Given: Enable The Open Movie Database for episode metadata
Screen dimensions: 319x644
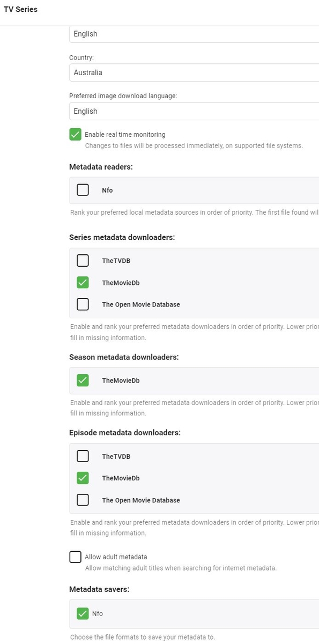Looking at the screenshot, I should (x=83, y=500).
